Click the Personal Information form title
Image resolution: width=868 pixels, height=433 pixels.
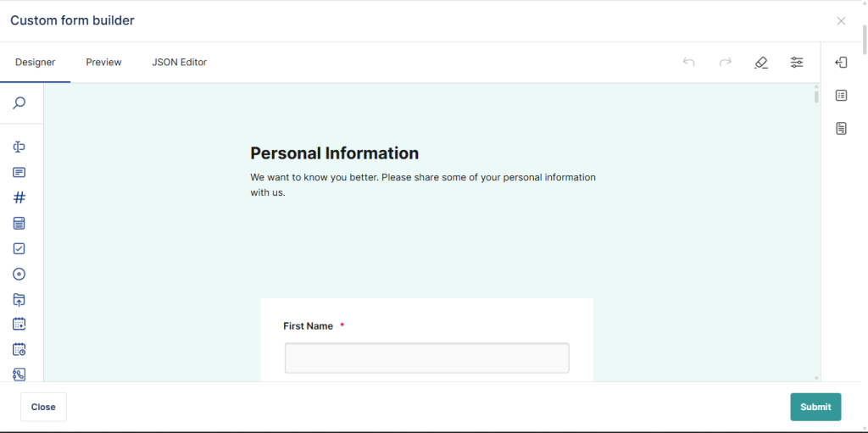[334, 153]
